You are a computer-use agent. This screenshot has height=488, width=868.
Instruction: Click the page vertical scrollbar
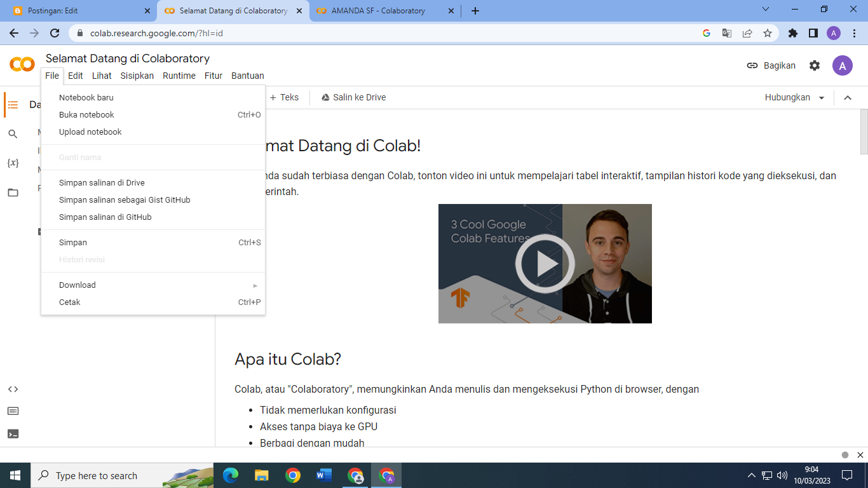pos(864,131)
